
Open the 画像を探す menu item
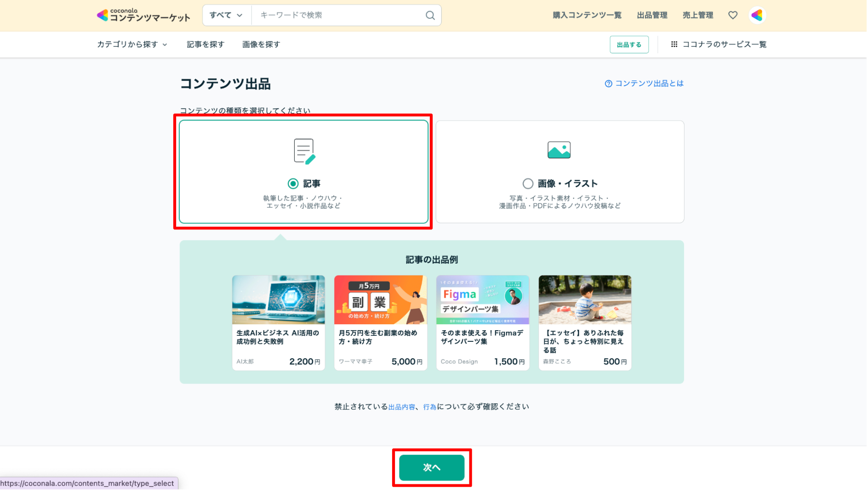(261, 44)
